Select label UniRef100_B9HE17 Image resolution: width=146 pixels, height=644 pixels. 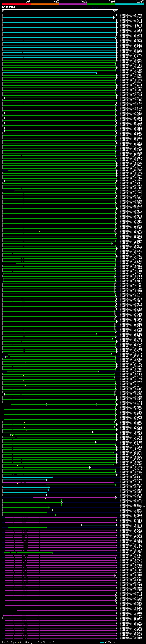tap(131, 485)
